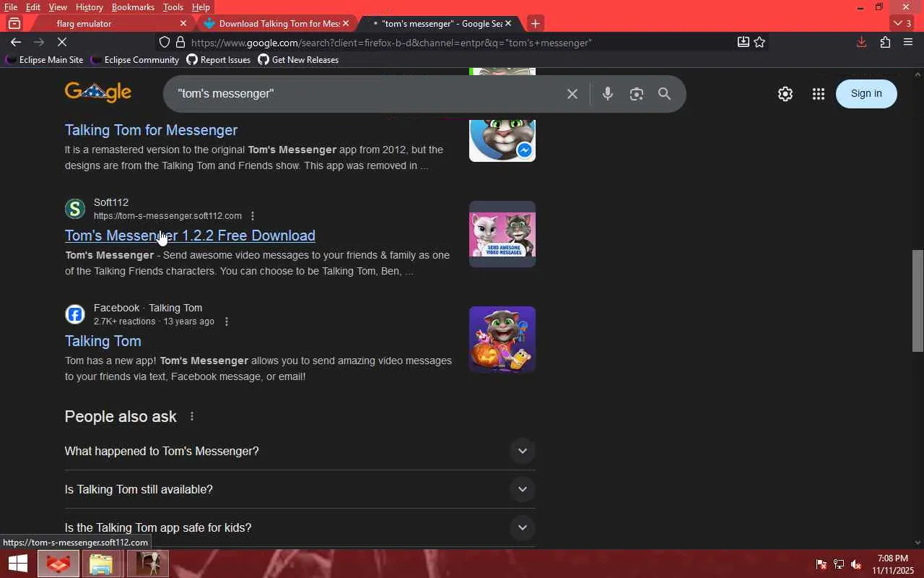
Task: Open People also ask options menu
Action: click(x=192, y=416)
